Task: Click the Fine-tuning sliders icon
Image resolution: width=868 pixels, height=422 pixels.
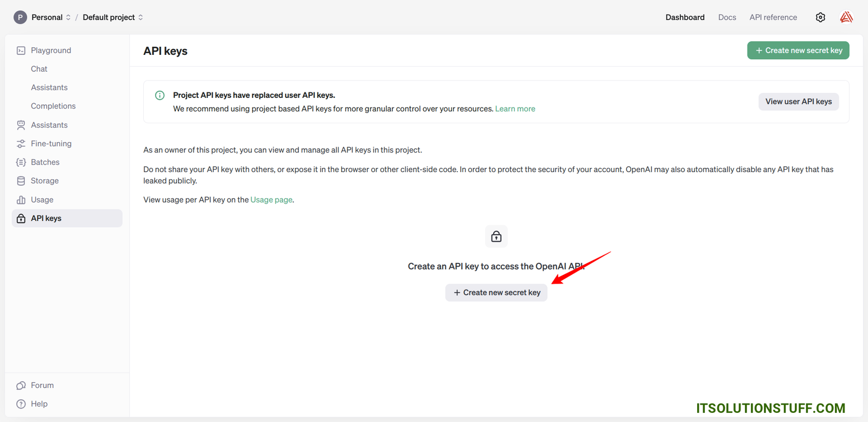Action: (x=21, y=144)
